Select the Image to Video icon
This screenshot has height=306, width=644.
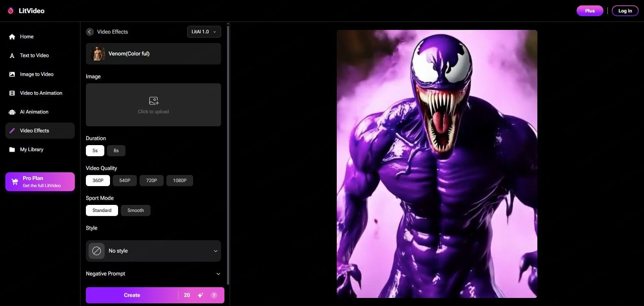click(12, 74)
